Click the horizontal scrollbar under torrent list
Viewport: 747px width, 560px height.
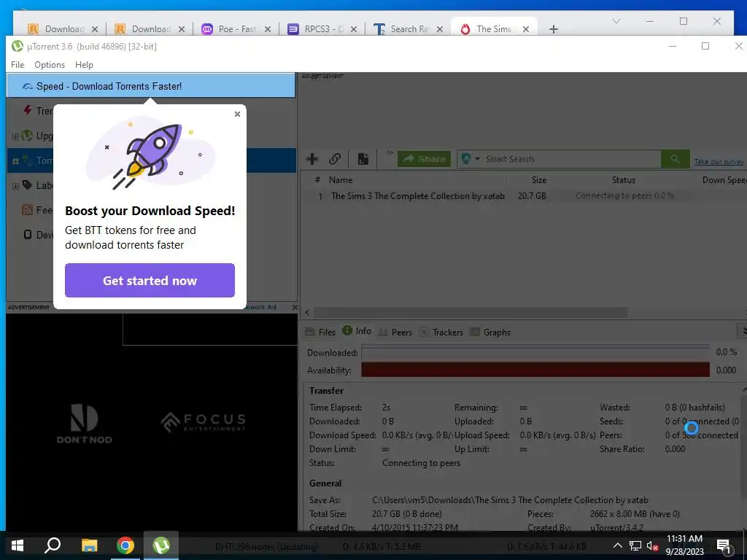tap(470, 312)
